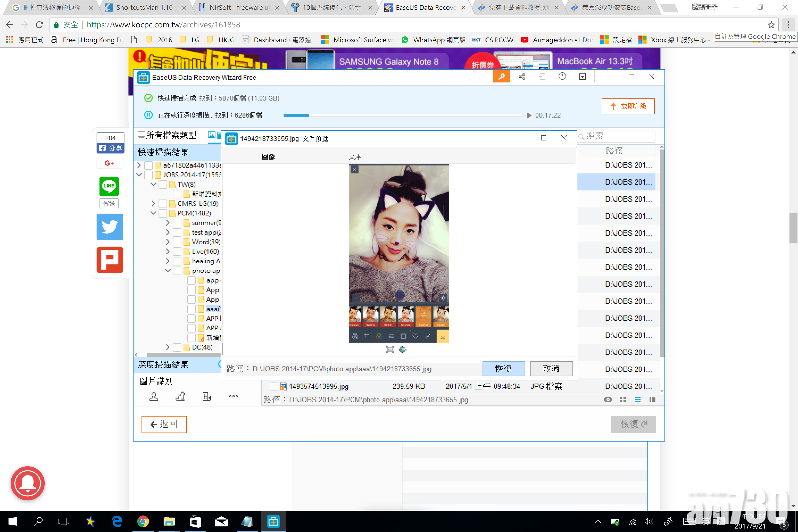Click the orange activation key icon
798x532 pixels.
501,77
